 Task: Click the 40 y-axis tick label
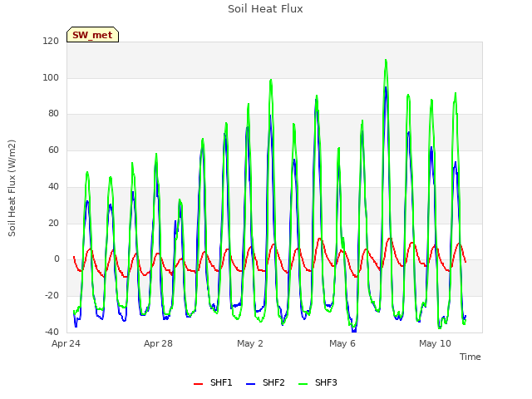pos(53,186)
